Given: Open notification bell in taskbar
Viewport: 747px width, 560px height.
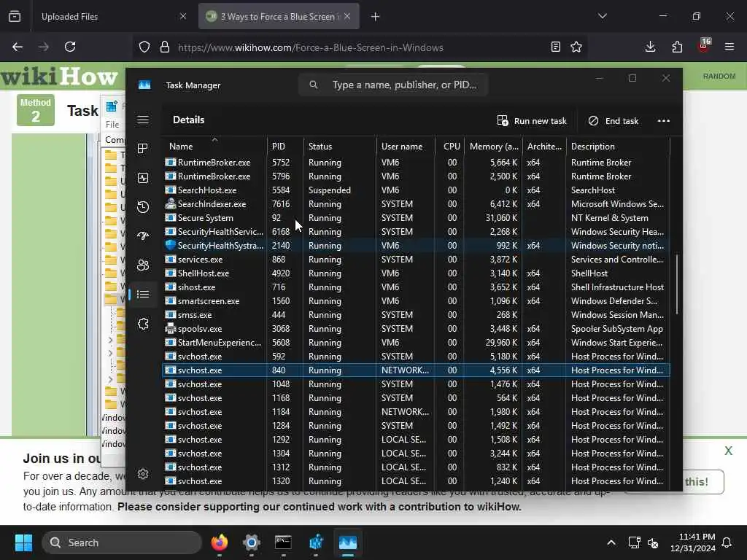Looking at the screenshot, I should coord(727,542).
